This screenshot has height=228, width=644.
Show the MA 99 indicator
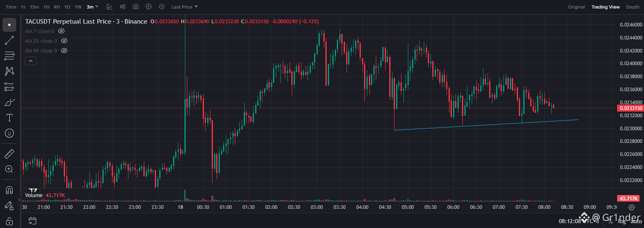click(64, 51)
